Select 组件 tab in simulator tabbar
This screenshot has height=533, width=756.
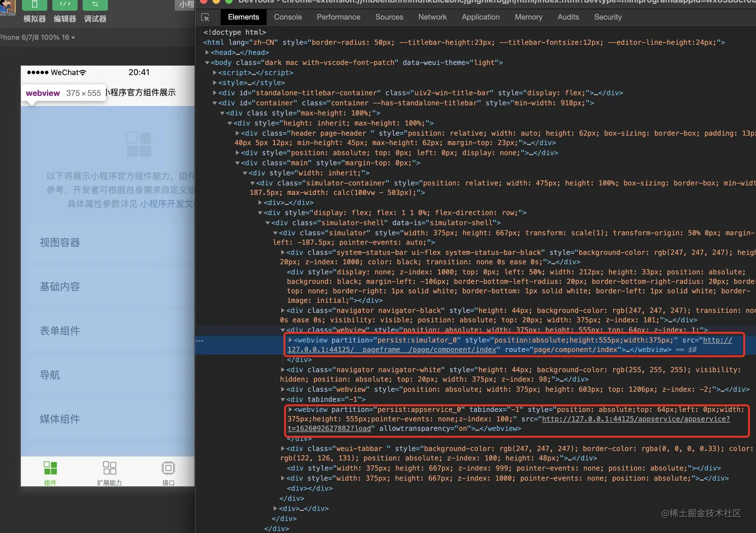[x=50, y=473]
